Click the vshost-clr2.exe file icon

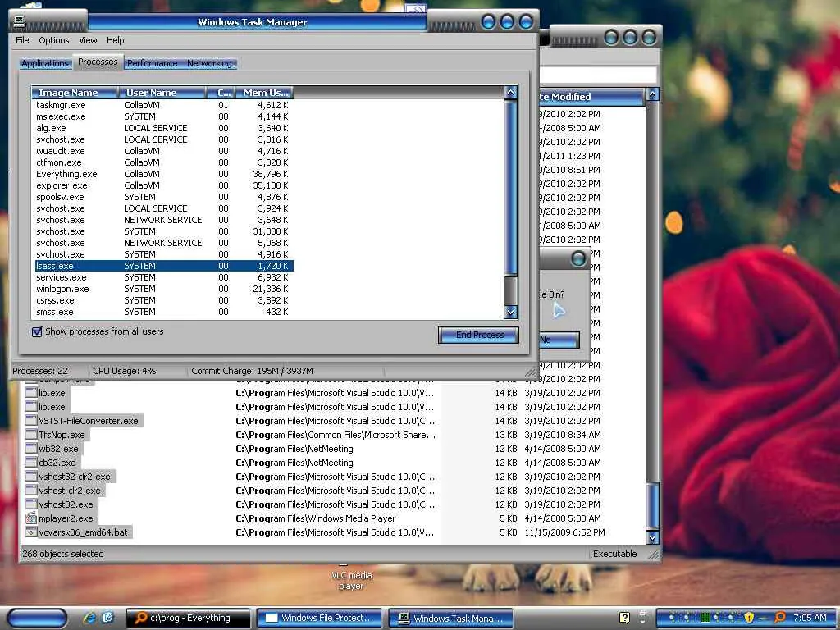point(31,491)
